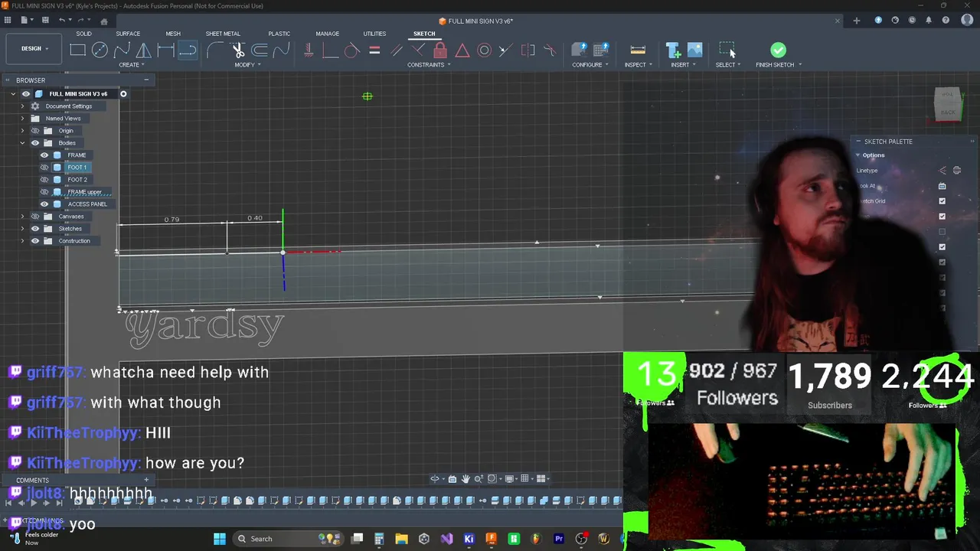Screen dimensions: 980x551
Task: Click the Pan hand navigation icon
Action: pos(465,479)
